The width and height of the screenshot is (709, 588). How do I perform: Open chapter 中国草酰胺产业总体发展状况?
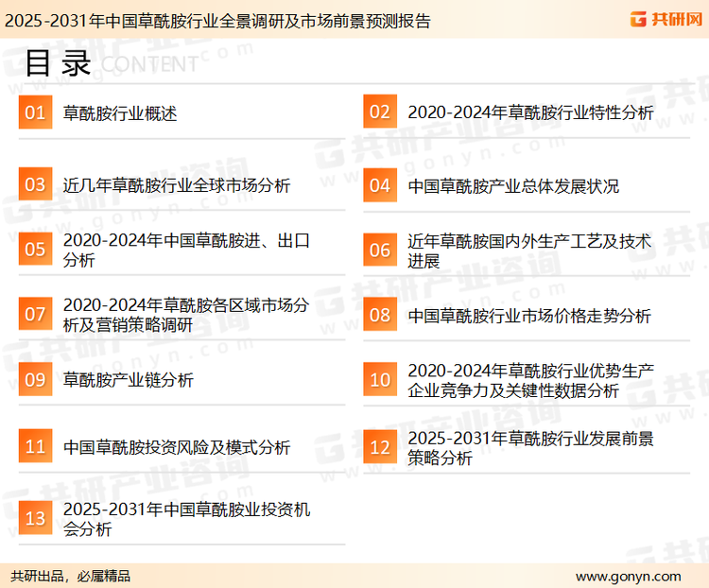[x=513, y=186]
